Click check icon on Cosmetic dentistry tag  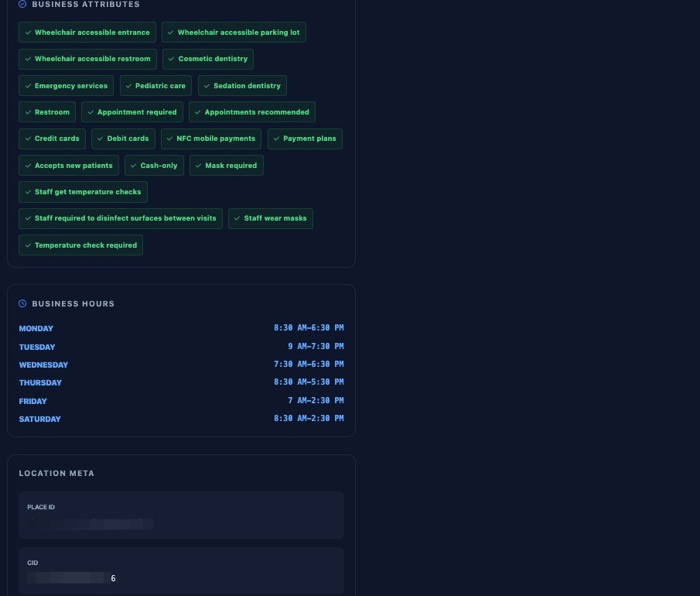(x=172, y=59)
